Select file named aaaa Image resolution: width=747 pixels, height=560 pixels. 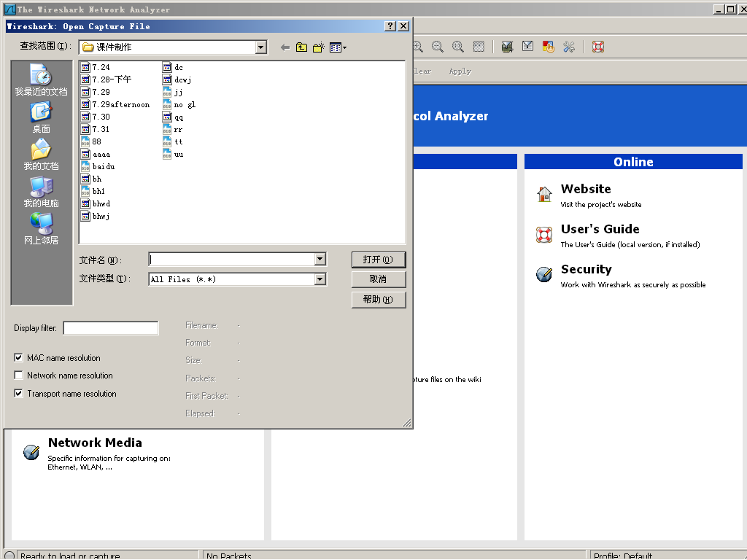coord(96,154)
